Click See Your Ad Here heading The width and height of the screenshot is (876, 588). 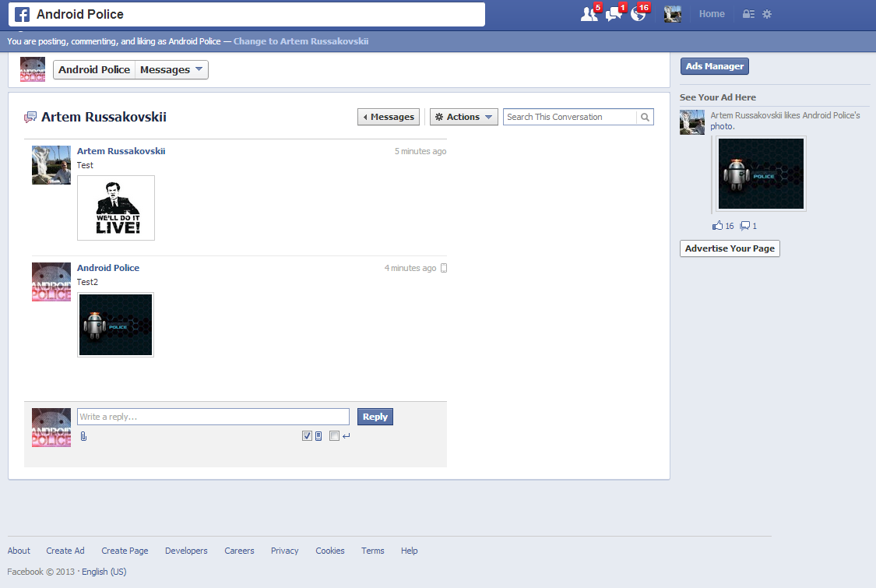(x=717, y=97)
